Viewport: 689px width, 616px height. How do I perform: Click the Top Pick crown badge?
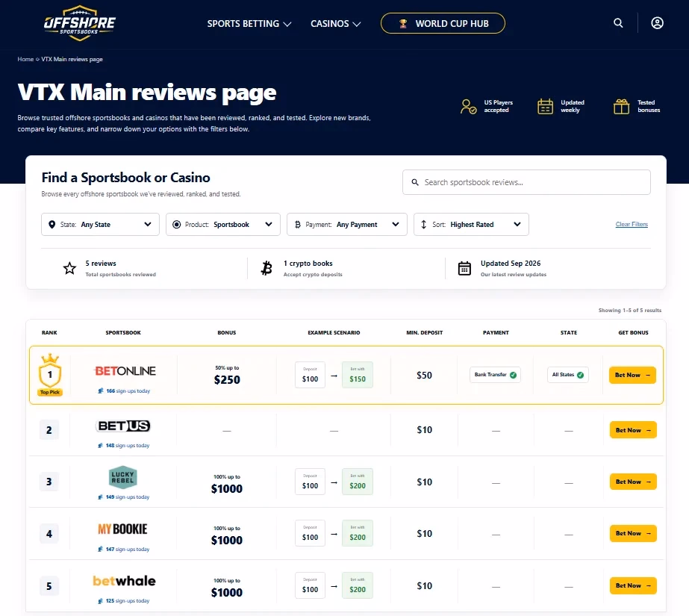click(50, 374)
